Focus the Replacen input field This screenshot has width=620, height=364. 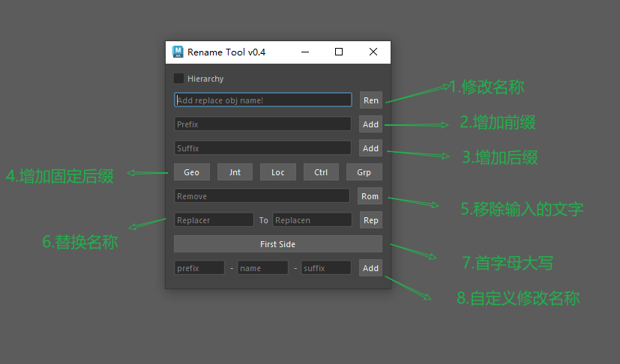click(x=312, y=220)
